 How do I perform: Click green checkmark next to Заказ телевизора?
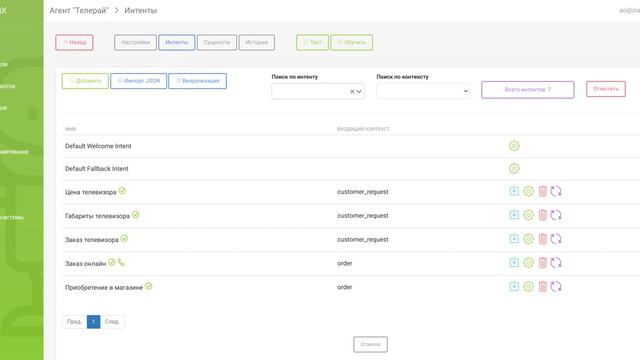pyautogui.click(x=124, y=238)
